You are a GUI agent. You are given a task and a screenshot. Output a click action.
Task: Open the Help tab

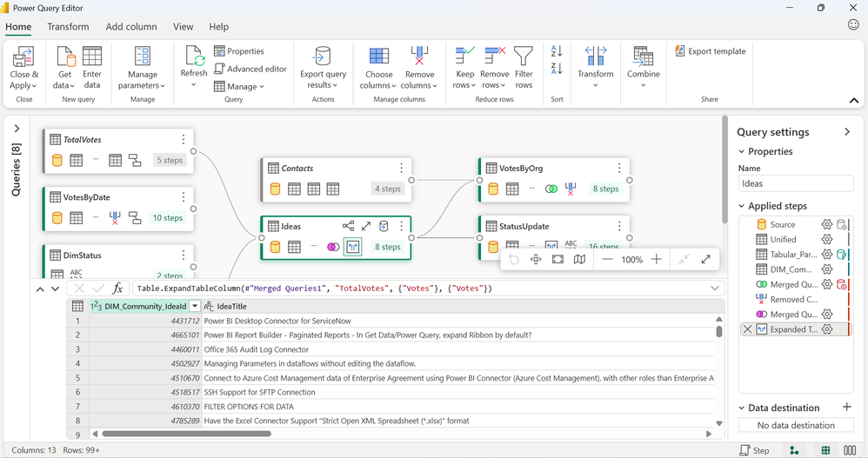(x=218, y=27)
